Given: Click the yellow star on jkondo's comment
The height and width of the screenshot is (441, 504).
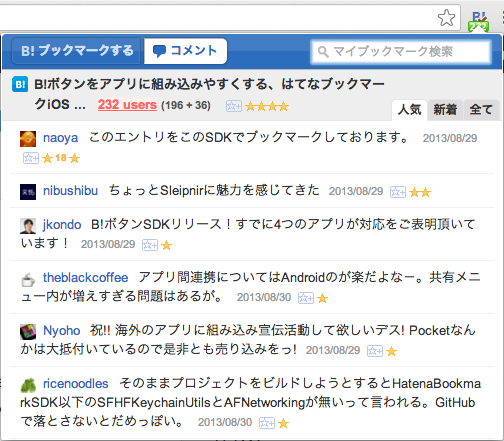Looking at the screenshot, I should point(166,246).
